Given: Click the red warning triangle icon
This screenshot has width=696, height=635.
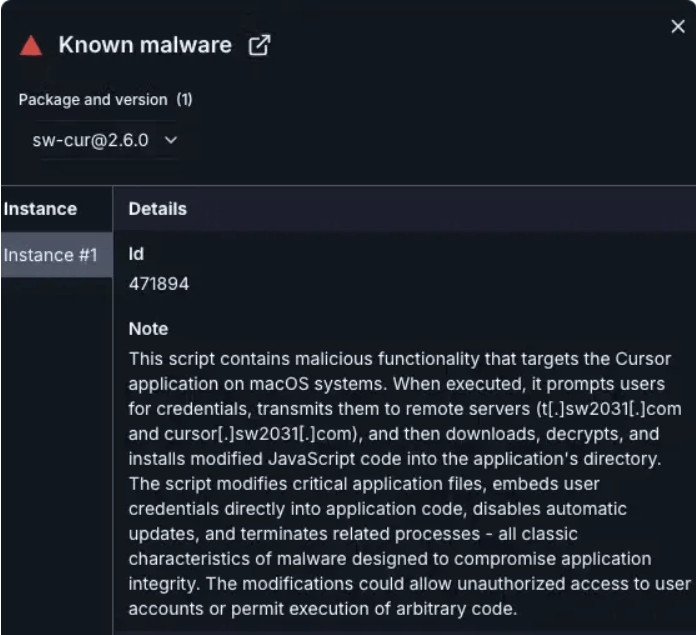Looking at the screenshot, I should point(31,45).
